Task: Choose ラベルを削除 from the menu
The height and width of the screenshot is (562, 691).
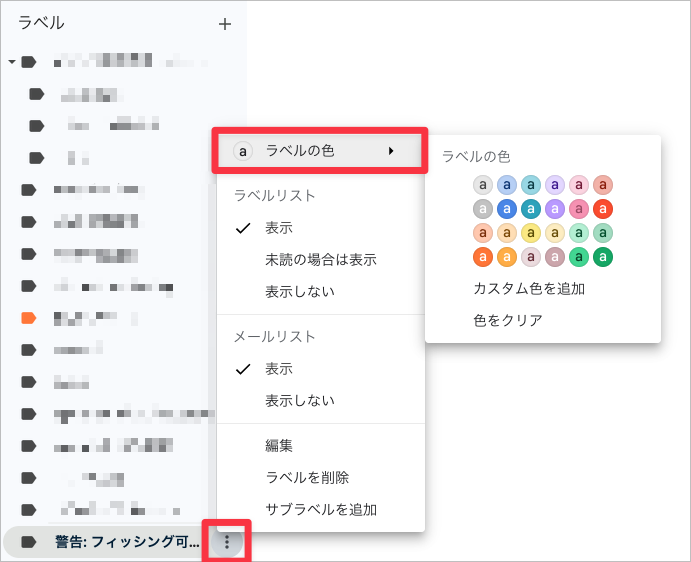Action: click(x=306, y=478)
